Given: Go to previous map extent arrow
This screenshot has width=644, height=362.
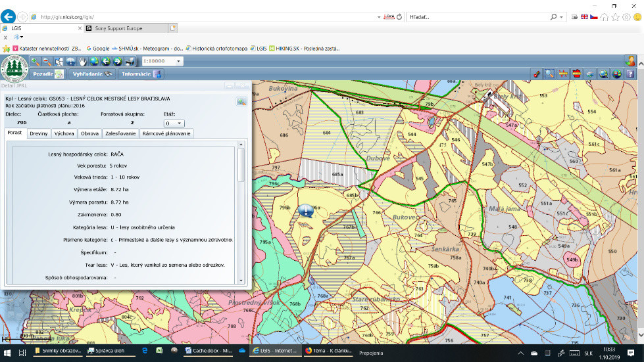Looking at the screenshot, I should tap(107, 62).
